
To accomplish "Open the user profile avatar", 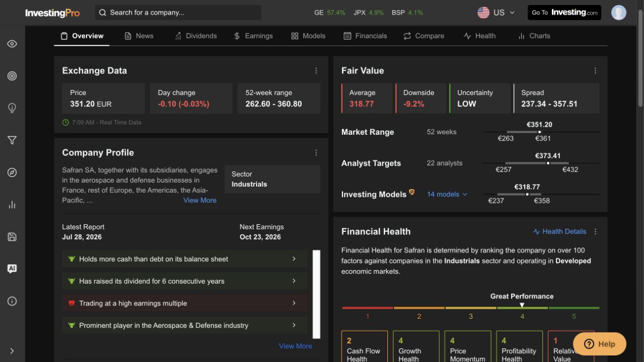I will click(619, 13).
